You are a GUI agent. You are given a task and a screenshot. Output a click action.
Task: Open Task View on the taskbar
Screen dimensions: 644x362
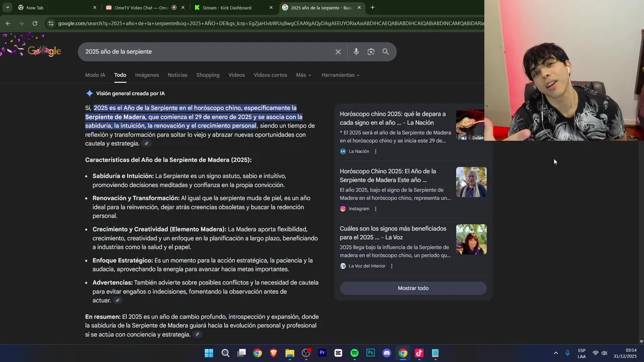pos(242,353)
